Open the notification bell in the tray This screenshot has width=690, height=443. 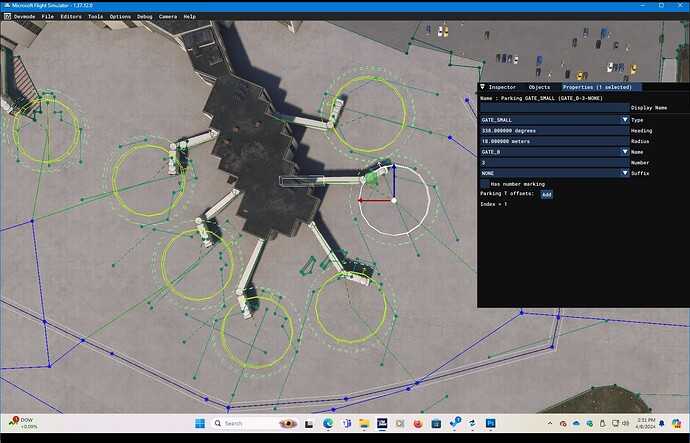[662, 423]
